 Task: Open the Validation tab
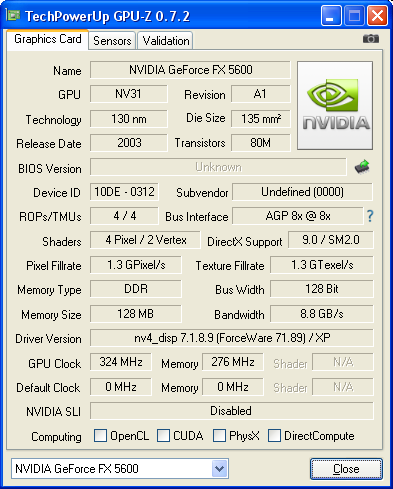[x=166, y=41]
